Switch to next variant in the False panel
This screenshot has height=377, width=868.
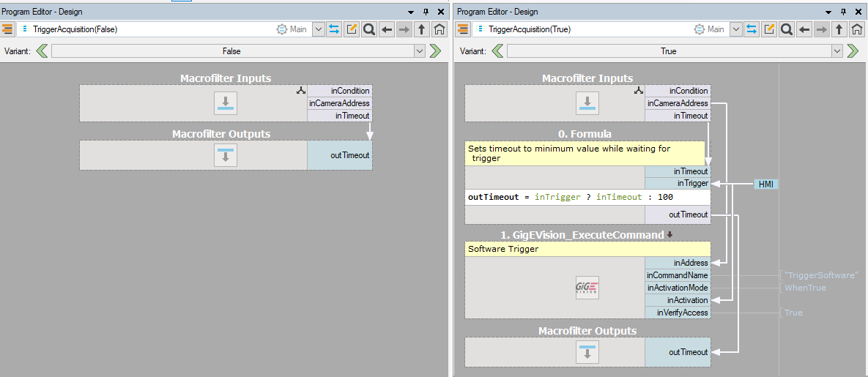point(435,51)
